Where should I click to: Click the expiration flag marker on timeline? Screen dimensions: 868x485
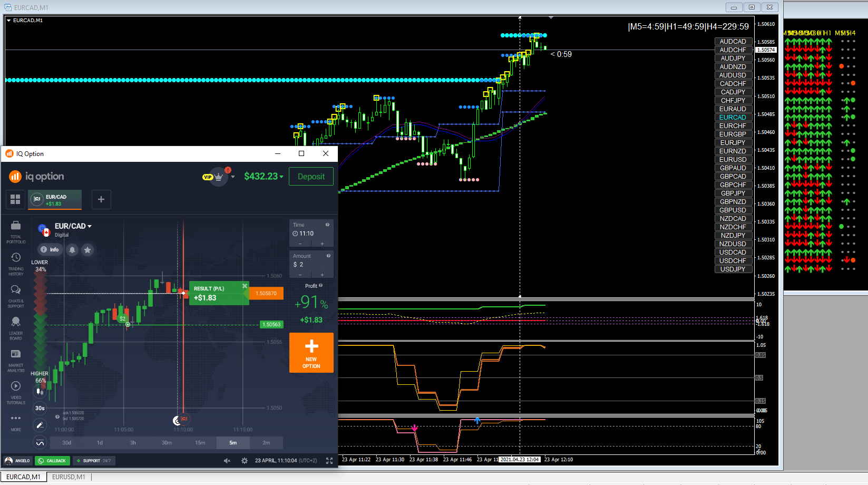point(184,420)
